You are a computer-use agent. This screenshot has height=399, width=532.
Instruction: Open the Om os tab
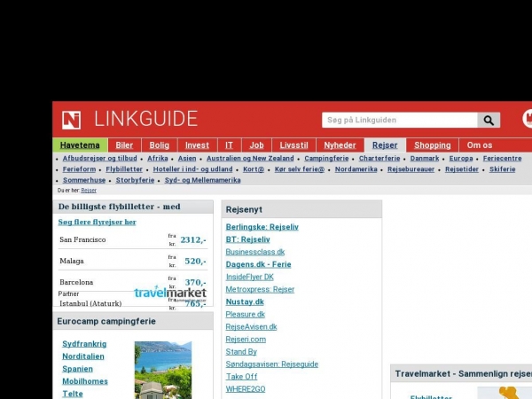pos(480,145)
